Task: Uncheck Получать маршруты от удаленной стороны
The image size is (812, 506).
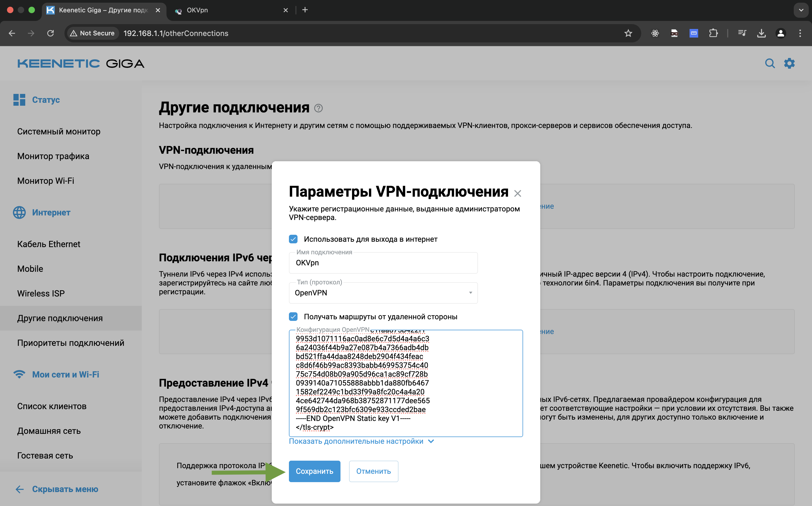Action: coord(293,316)
